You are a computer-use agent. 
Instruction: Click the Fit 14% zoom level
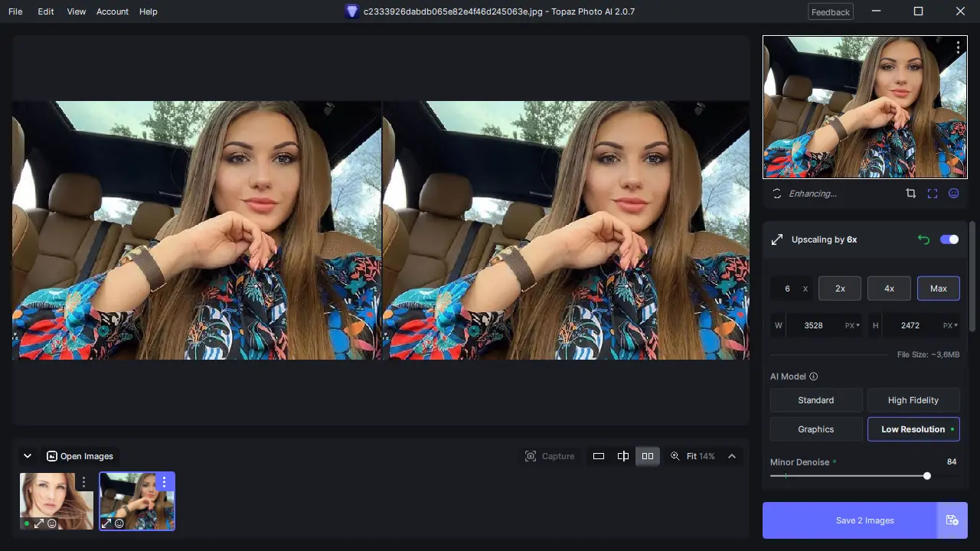click(701, 456)
